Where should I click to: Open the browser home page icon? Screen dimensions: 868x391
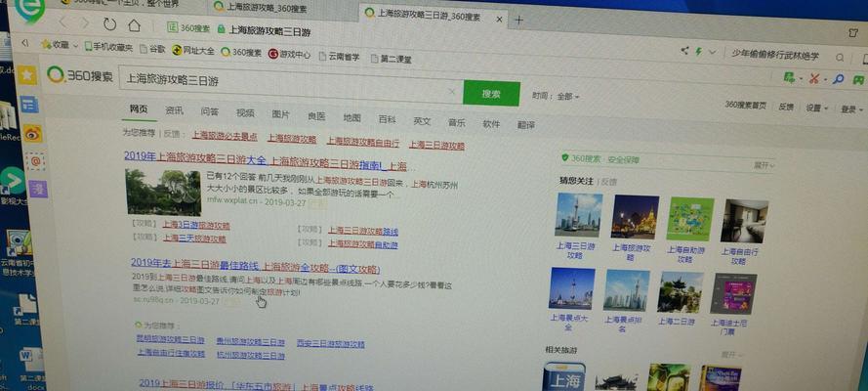coord(134,24)
